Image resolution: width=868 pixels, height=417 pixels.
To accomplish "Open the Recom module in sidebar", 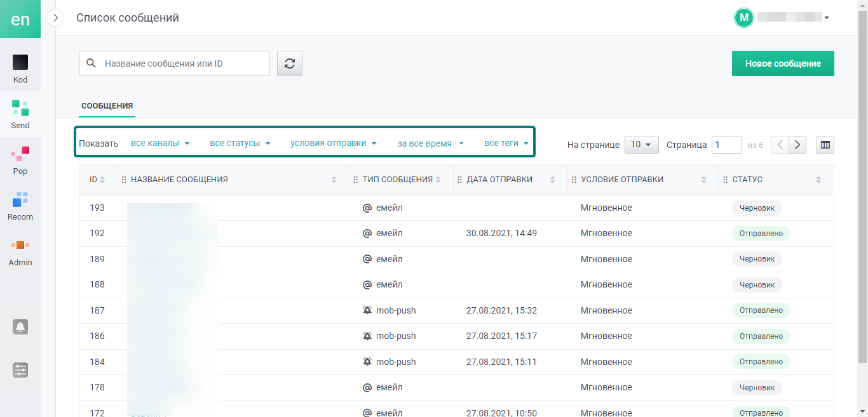I will (20, 206).
